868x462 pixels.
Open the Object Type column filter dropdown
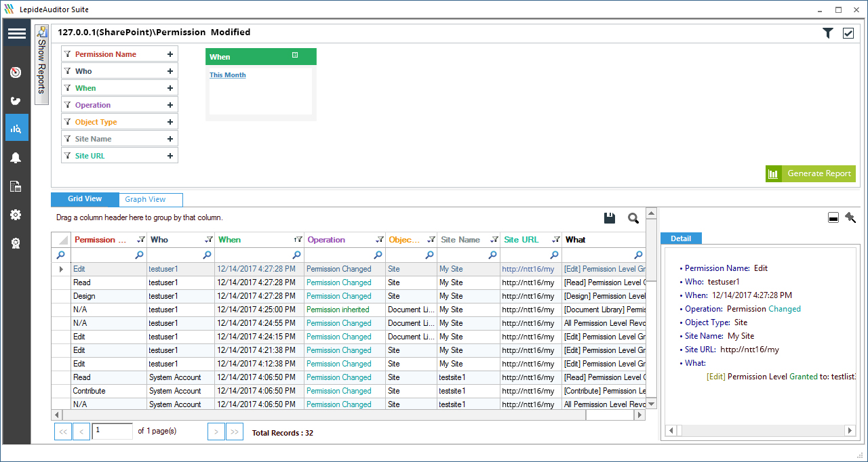click(431, 240)
